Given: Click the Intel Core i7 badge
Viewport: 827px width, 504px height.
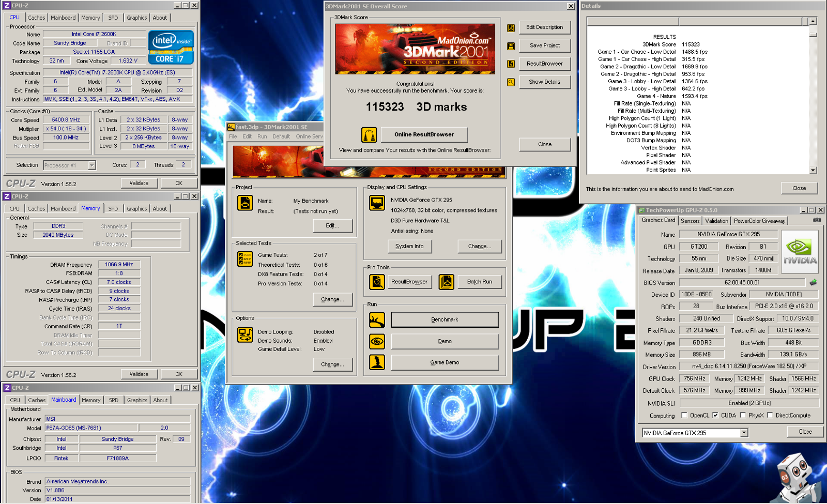Looking at the screenshot, I should pos(171,47).
